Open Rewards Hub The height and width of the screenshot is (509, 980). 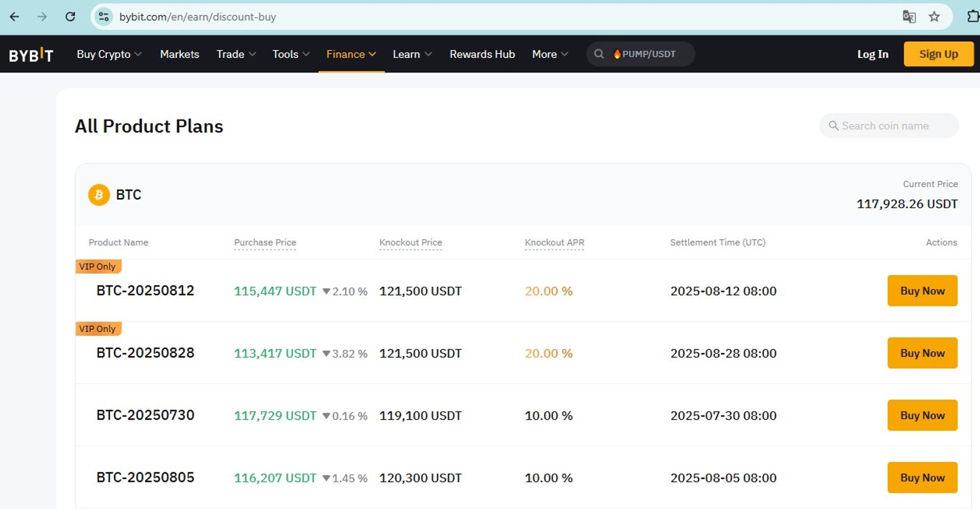[482, 54]
